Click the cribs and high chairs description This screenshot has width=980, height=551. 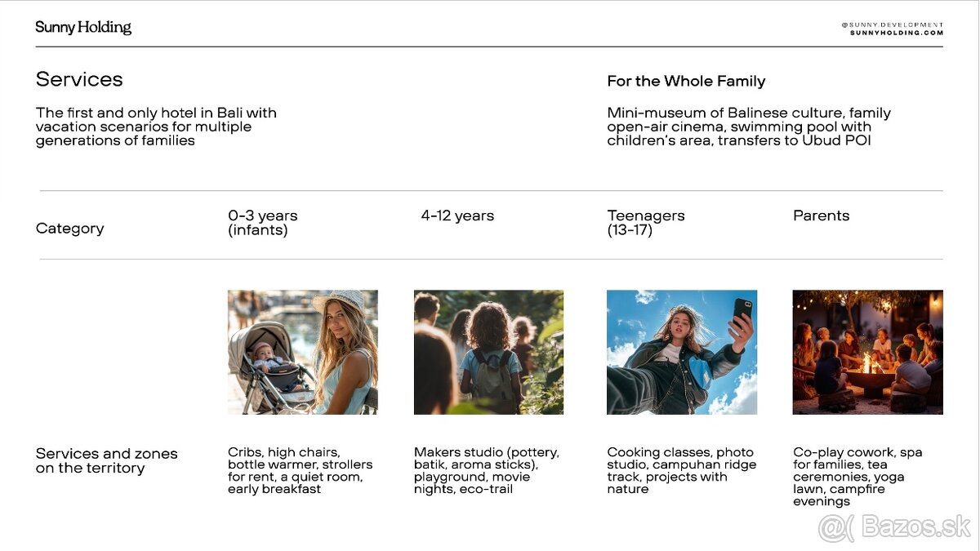click(300, 470)
